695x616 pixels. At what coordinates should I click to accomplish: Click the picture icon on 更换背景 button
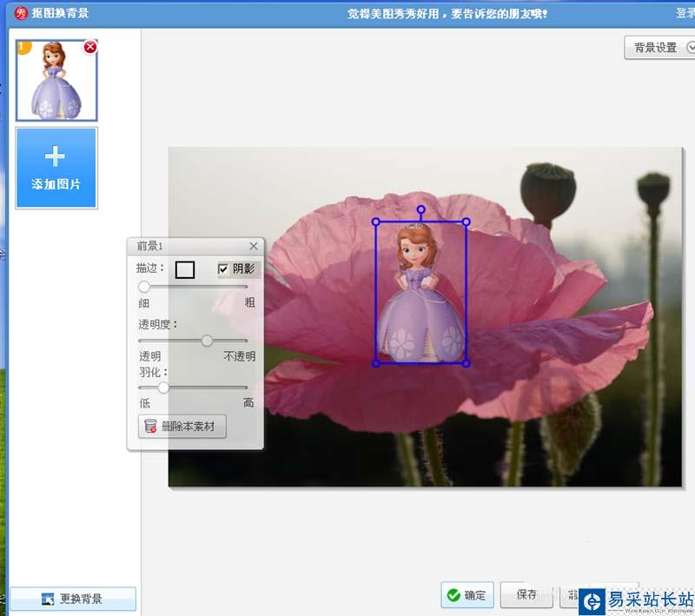coord(48,599)
